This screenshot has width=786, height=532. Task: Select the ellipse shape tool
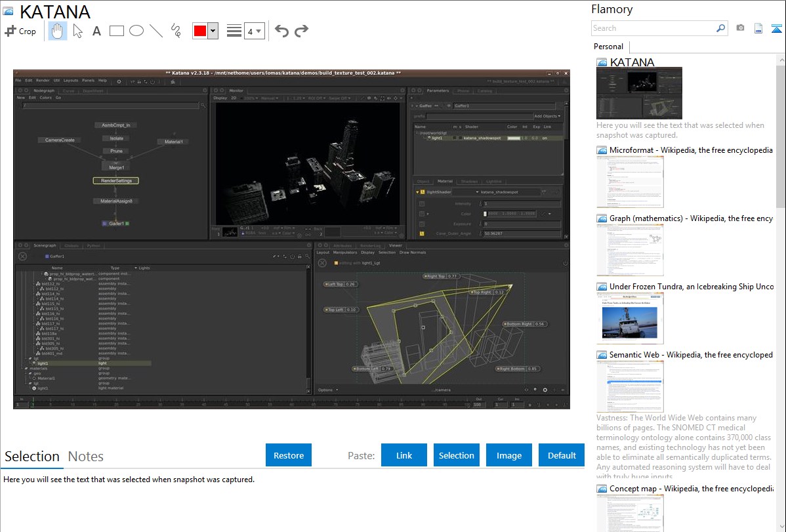(136, 31)
